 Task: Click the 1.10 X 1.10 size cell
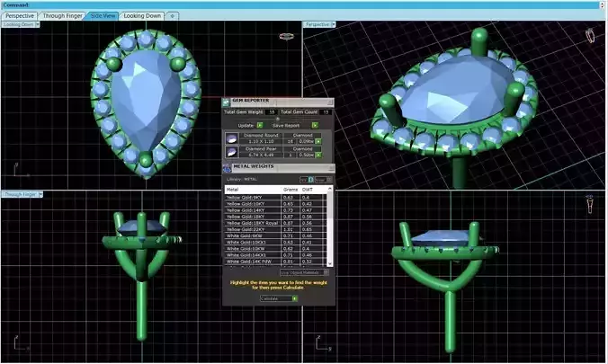coord(261,141)
